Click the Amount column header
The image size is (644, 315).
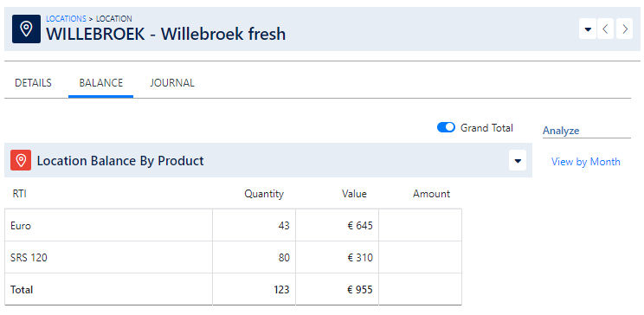(432, 194)
